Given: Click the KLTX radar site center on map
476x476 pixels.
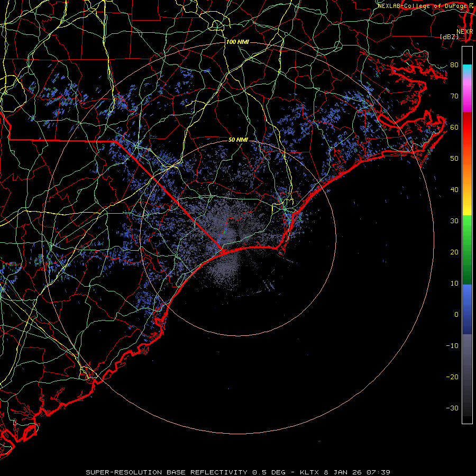Looking at the screenshot, I should click(238, 237).
